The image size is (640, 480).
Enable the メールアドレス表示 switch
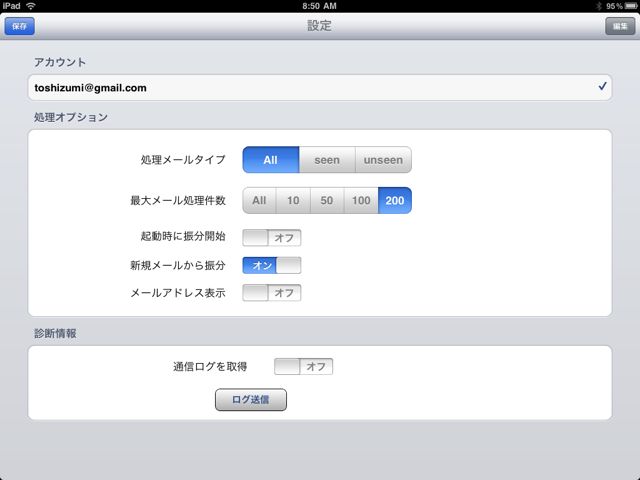click(x=271, y=293)
